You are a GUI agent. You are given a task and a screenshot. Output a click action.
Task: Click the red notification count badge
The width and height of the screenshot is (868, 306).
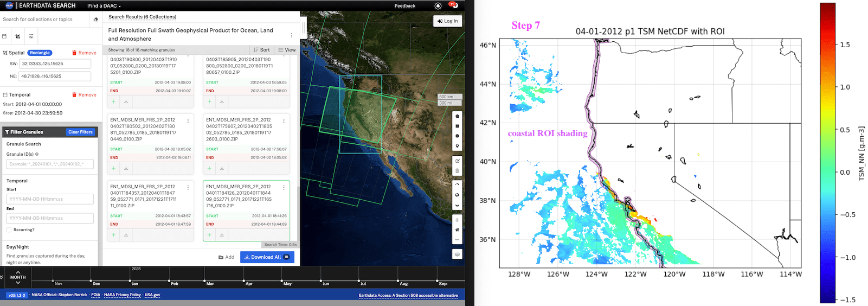pyautogui.click(x=452, y=4)
